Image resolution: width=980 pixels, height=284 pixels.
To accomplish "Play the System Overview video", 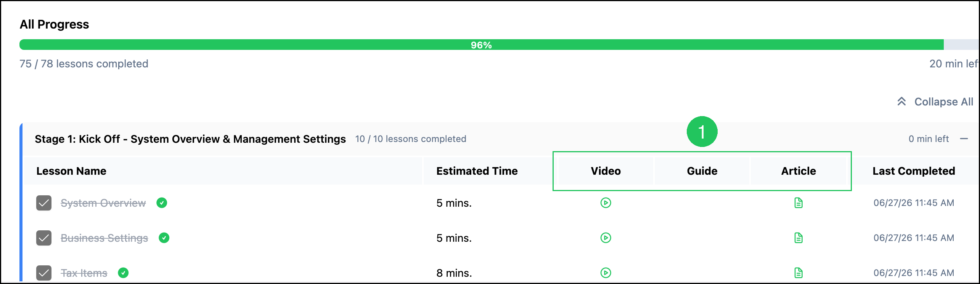I will pos(606,203).
